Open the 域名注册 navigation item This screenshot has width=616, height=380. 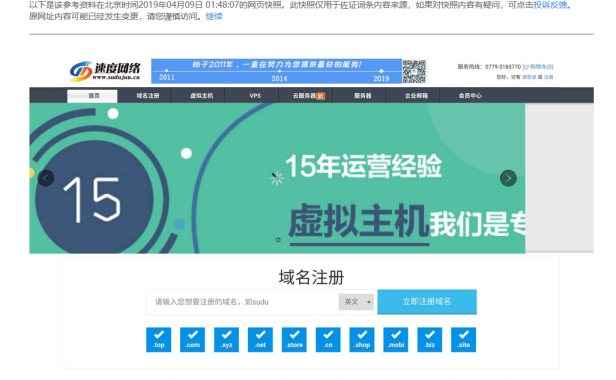[148, 95]
